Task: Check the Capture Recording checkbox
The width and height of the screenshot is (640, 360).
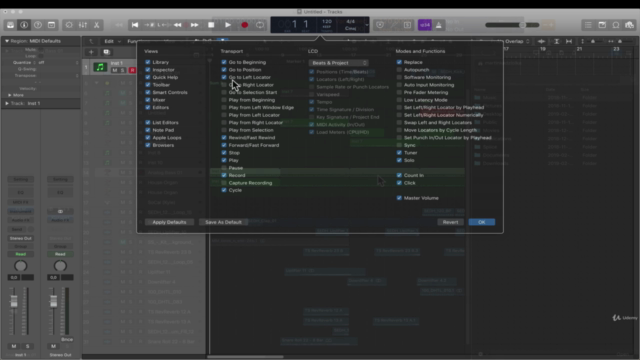Action: (224, 183)
